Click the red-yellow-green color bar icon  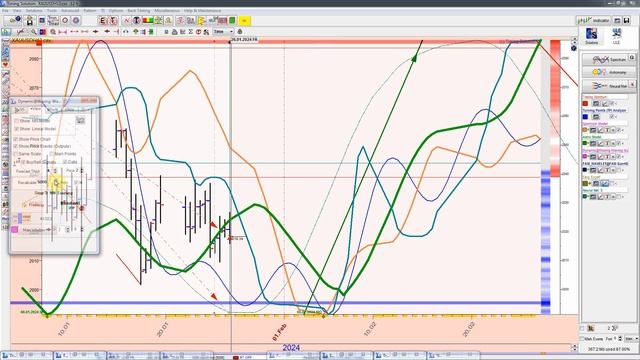[x=148, y=20]
